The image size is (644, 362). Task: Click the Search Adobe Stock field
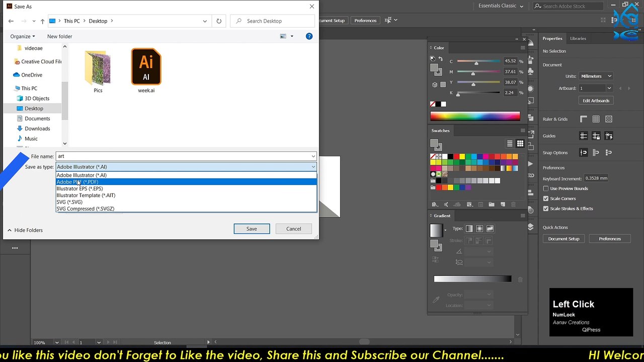click(x=568, y=6)
